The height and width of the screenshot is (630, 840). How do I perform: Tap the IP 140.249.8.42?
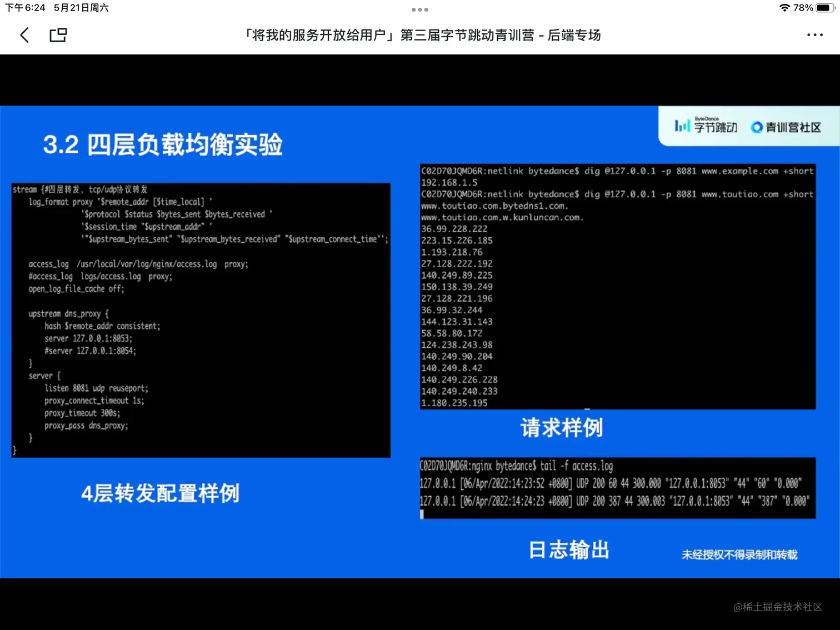pos(452,368)
